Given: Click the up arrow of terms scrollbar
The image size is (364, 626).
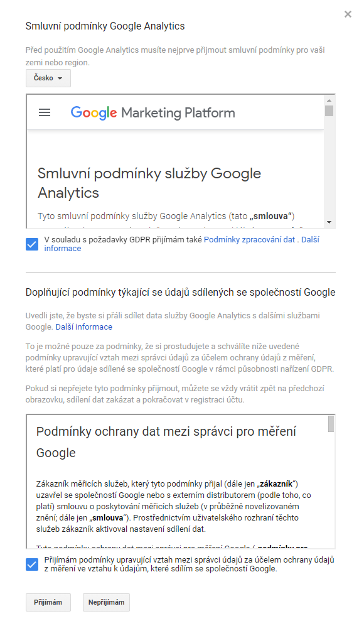Looking at the screenshot, I should click(329, 100).
